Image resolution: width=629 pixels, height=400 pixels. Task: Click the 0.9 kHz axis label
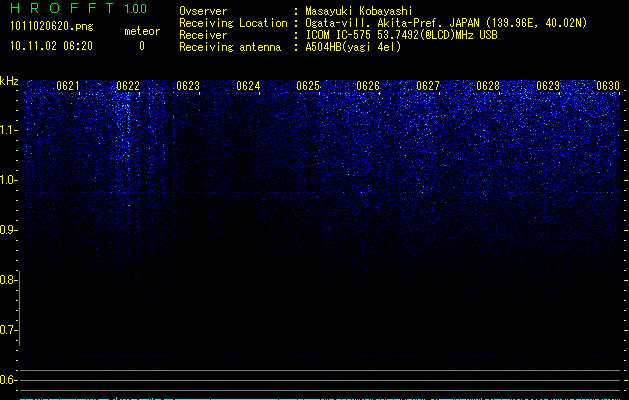pos(8,230)
